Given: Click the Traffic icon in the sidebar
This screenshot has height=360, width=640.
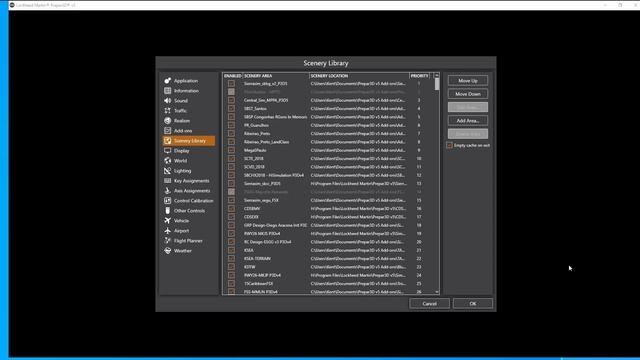Looking at the screenshot, I should click(x=167, y=111).
